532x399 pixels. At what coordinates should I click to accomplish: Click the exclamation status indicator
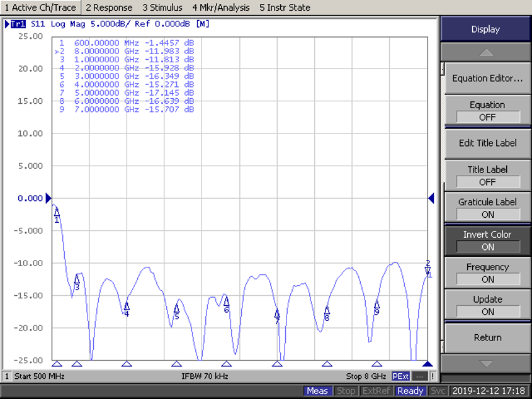pos(433,376)
